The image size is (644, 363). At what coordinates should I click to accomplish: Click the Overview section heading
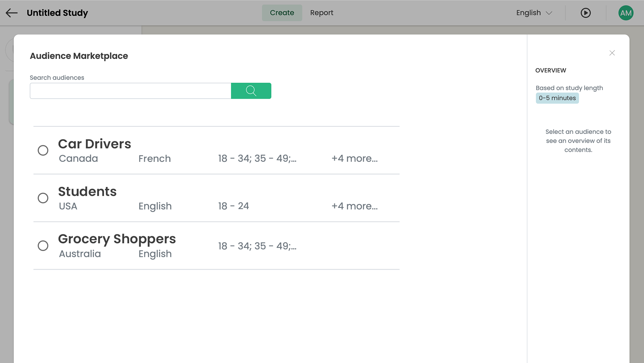[551, 70]
